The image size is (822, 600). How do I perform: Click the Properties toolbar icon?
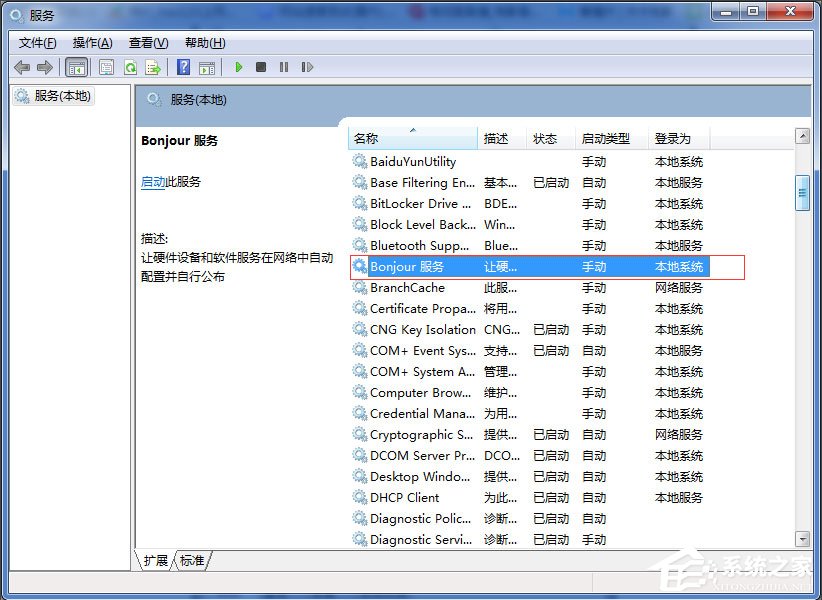[105, 67]
